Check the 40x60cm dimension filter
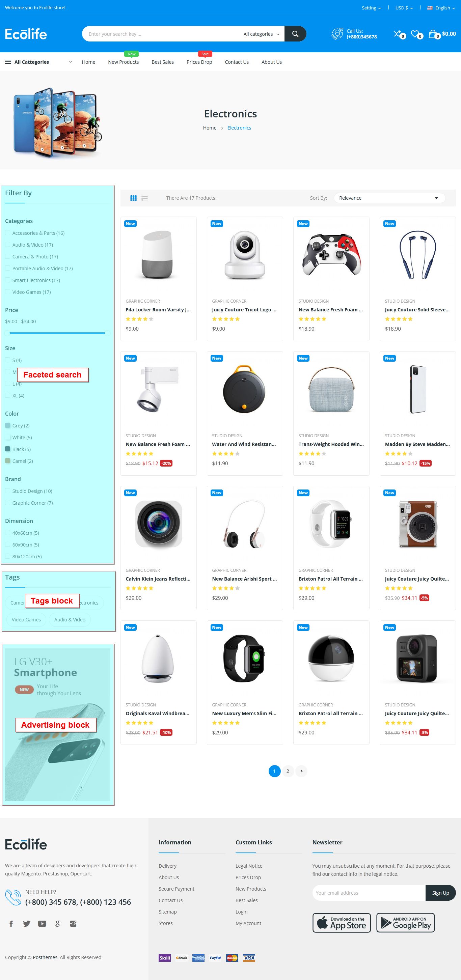The image size is (461, 980). (x=8, y=533)
